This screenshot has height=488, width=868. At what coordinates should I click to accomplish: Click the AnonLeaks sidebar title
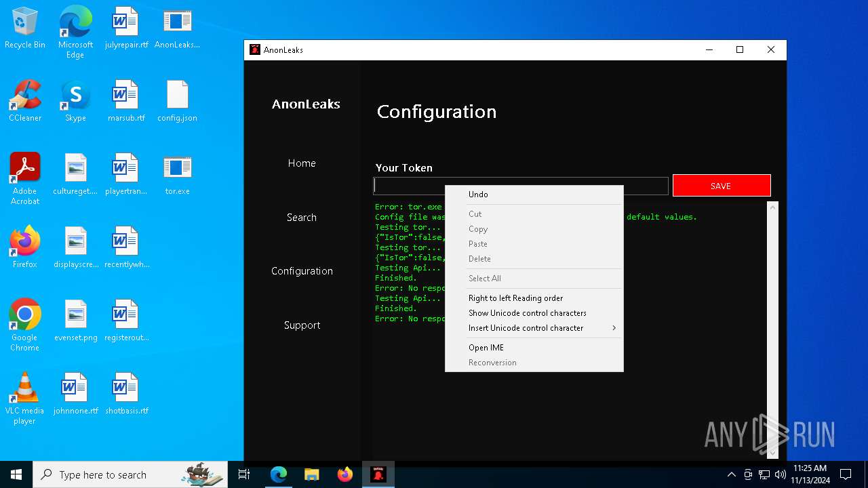306,104
